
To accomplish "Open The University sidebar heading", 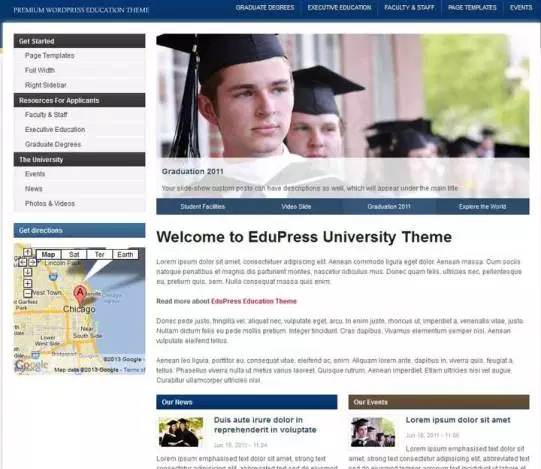I will [x=79, y=160].
